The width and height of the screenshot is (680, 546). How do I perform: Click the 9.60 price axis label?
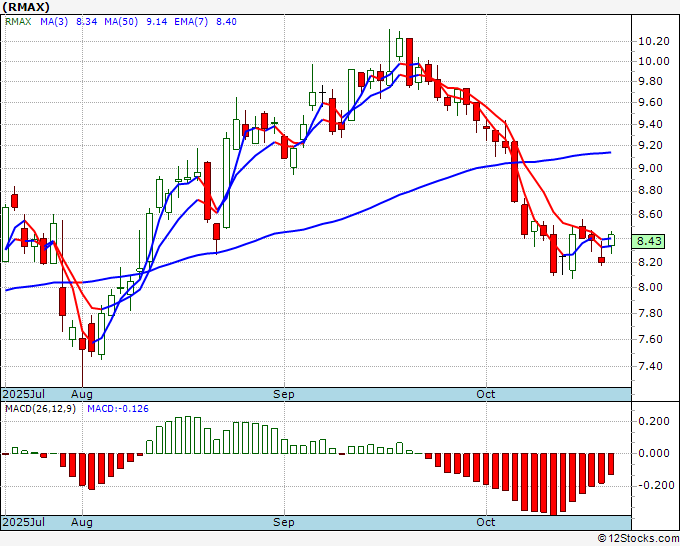pos(651,102)
